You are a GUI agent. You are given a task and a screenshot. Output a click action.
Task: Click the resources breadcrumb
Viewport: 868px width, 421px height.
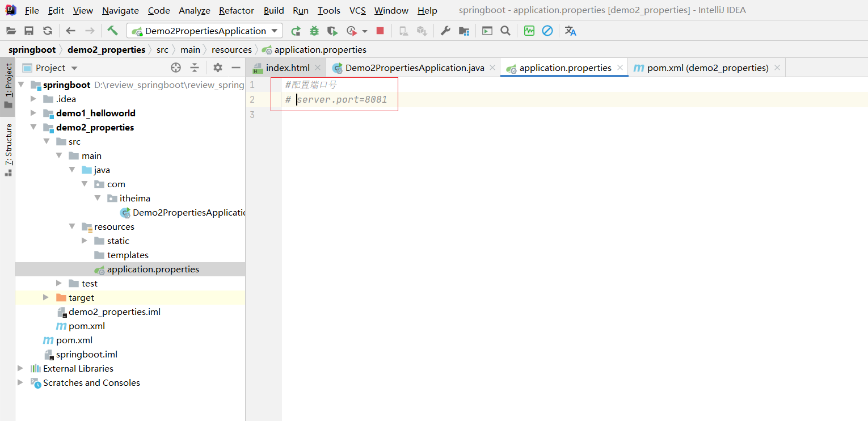click(231, 49)
